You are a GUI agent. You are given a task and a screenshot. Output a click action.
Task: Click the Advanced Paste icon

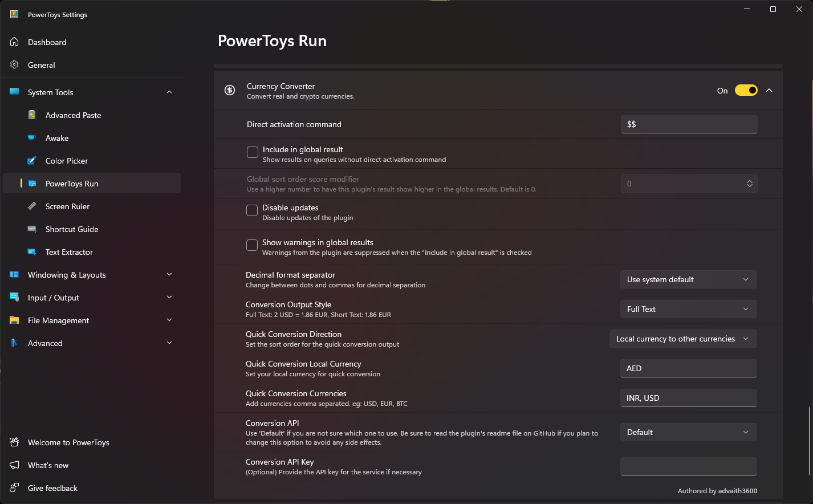32,115
